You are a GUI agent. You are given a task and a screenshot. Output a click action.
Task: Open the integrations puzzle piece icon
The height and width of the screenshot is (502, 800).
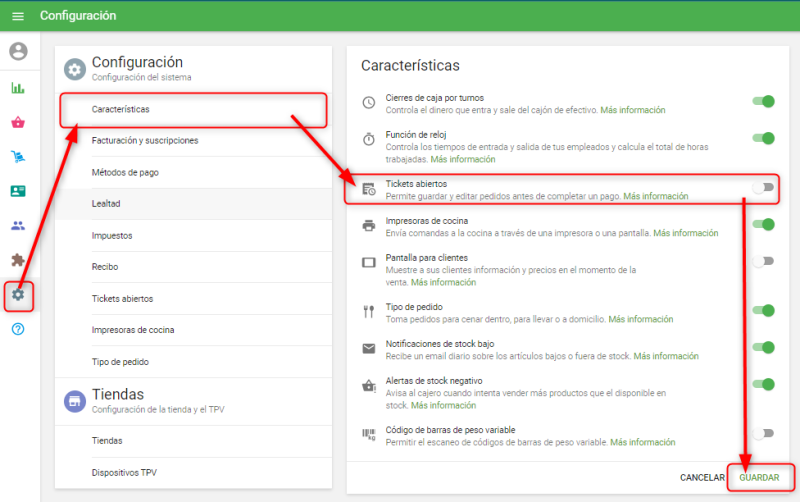[x=17, y=260]
